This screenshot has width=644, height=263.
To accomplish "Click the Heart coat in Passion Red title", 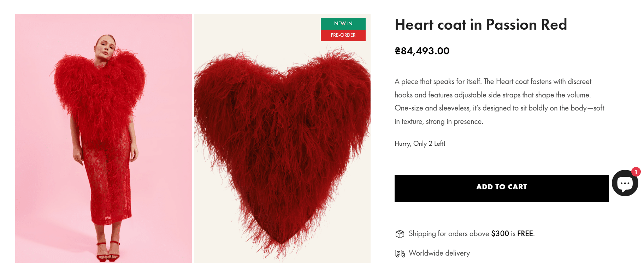I will (480, 25).
